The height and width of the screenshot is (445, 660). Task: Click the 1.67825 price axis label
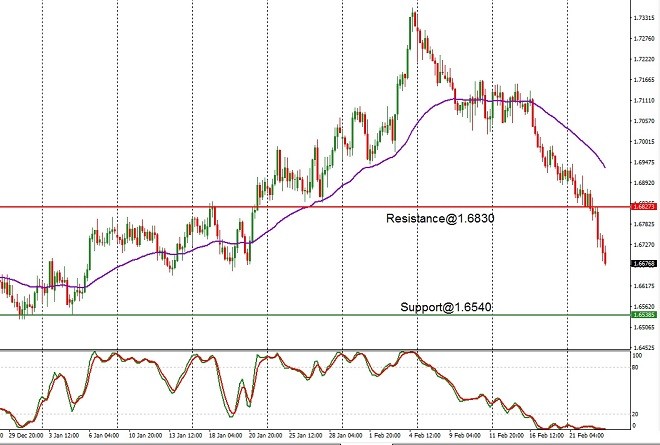tap(644, 224)
